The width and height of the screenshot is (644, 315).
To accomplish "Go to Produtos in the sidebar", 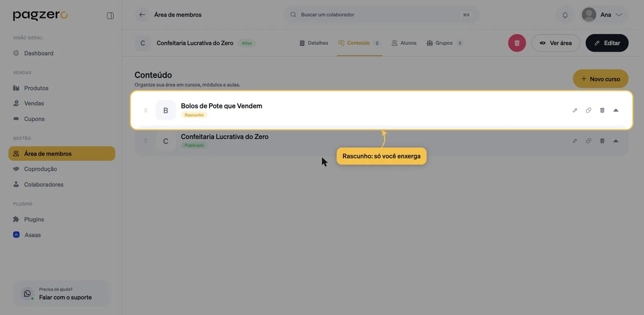I will click(62, 88).
